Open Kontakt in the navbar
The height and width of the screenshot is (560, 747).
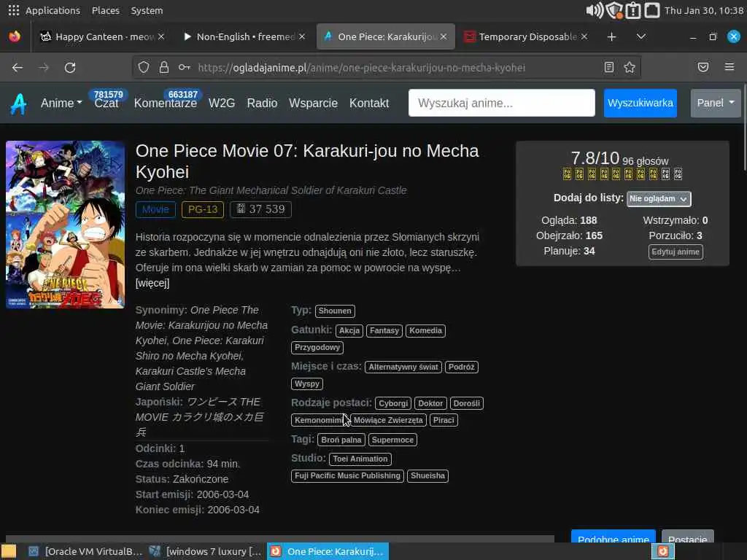(369, 103)
